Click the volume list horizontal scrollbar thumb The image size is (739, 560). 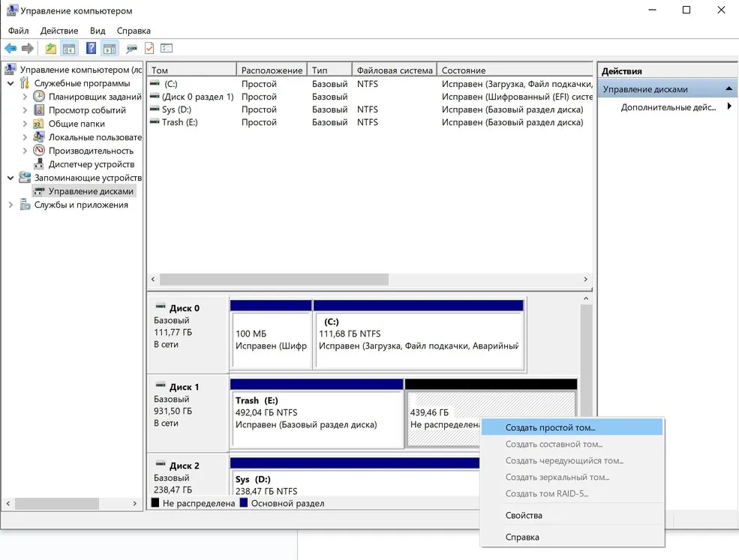point(275,280)
